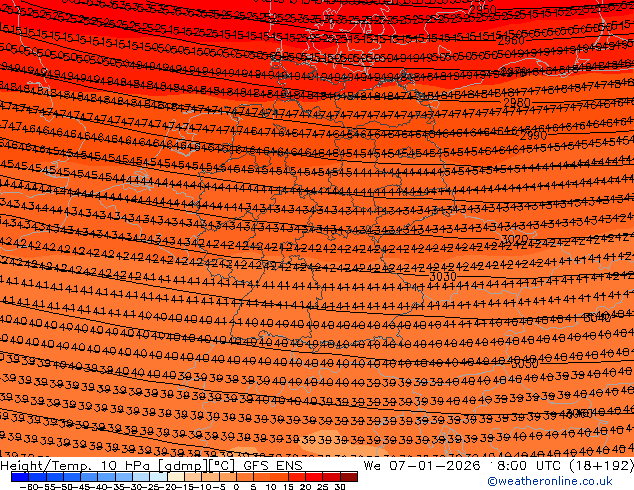Click the '(18+192)' forecast hour label
634x490 pixels.
coord(601,466)
